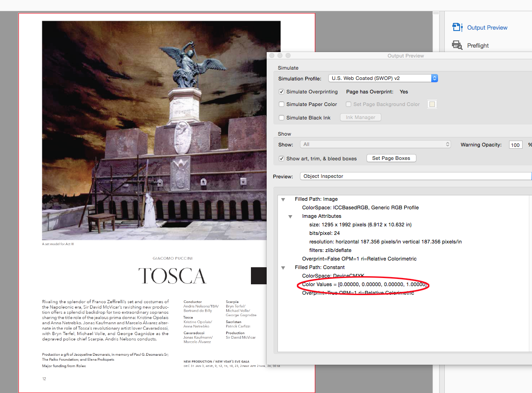Collapse the Filled Path: Image node
Screen dimensions: 532x393
coord(283,199)
